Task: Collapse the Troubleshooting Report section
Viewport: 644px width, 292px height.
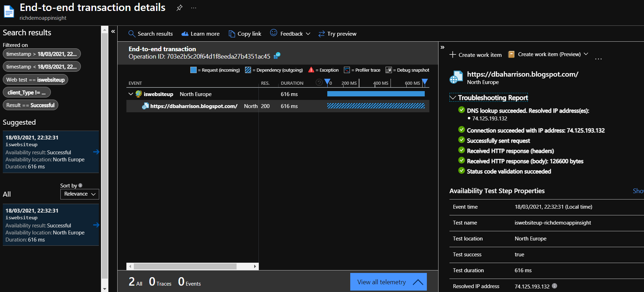Action: pos(489,97)
